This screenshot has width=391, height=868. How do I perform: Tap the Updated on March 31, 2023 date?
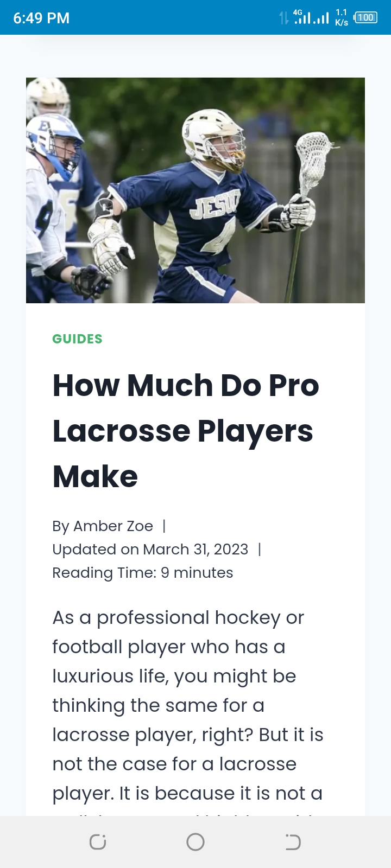click(x=150, y=550)
